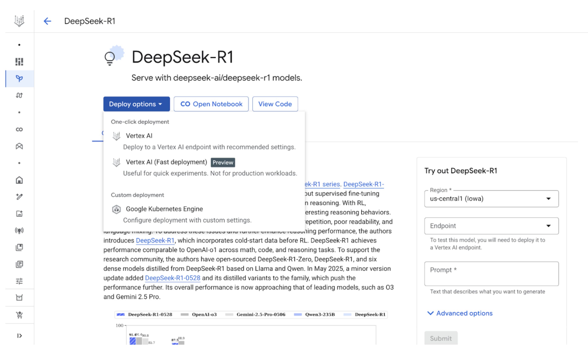Viewport: 588px width, 364px height.
Task: Click the Google Kubernetes Engine hexagon icon
Action: pyautogui.click(x=116, y=209)
